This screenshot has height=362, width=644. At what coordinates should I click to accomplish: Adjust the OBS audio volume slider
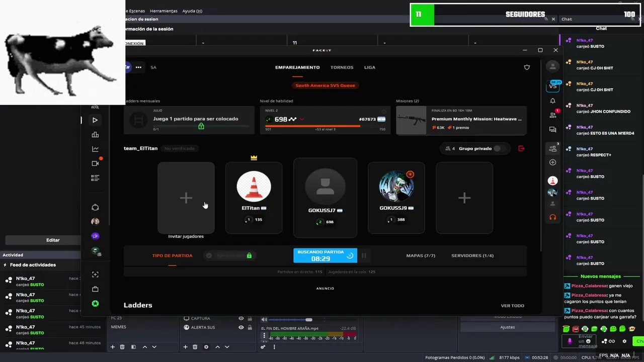pos(309,320)
